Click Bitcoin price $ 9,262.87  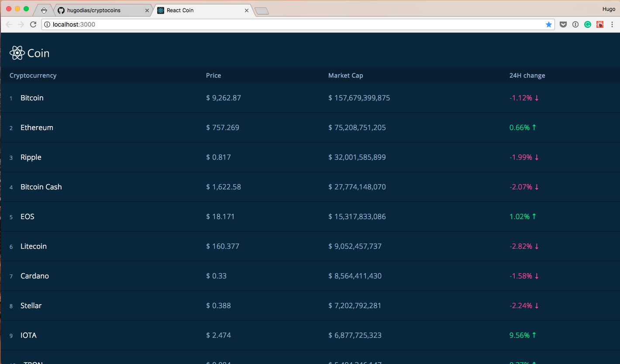pyautogui.click(x=224, y=98)
